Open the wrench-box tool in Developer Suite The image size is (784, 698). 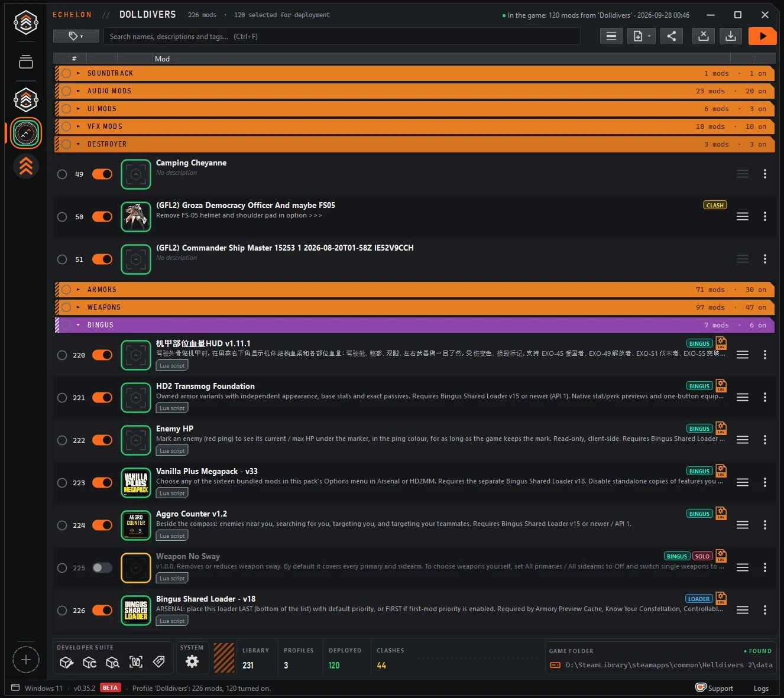pos(66,663)
